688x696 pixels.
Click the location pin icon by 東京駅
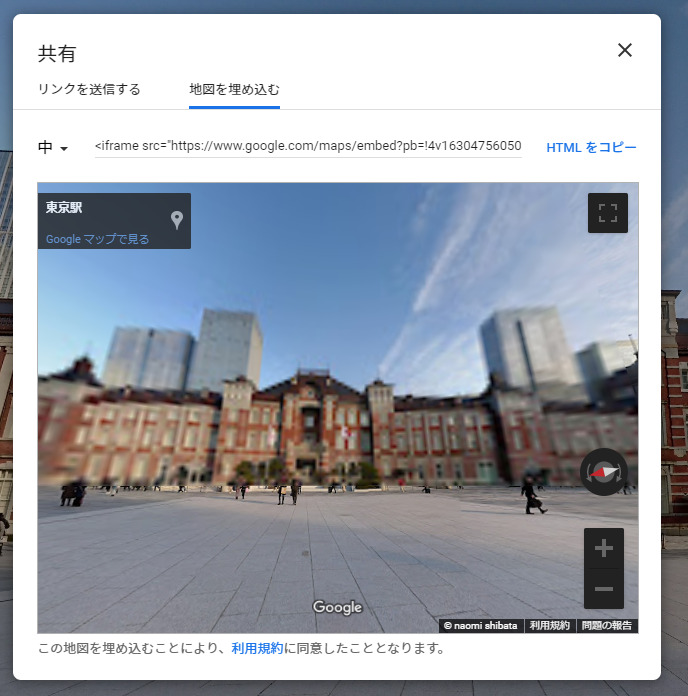coord(177,220)
